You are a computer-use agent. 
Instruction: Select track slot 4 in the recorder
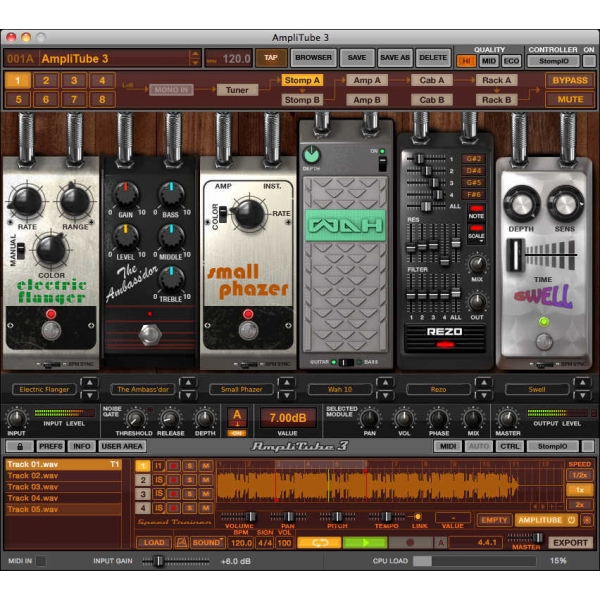tap(143, 508)
